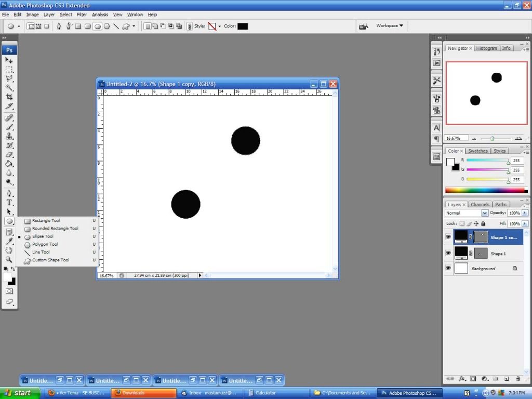Select the Brush tool
The image size is (532, 399).
click(9, 127)
